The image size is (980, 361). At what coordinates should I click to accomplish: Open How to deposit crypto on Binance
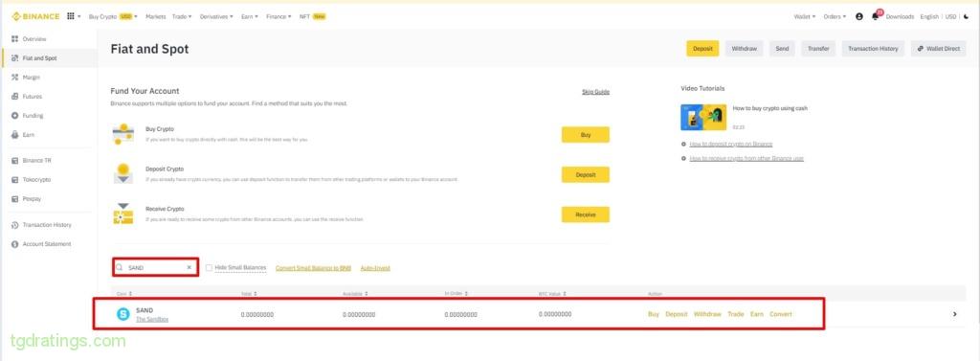(730, 144)
